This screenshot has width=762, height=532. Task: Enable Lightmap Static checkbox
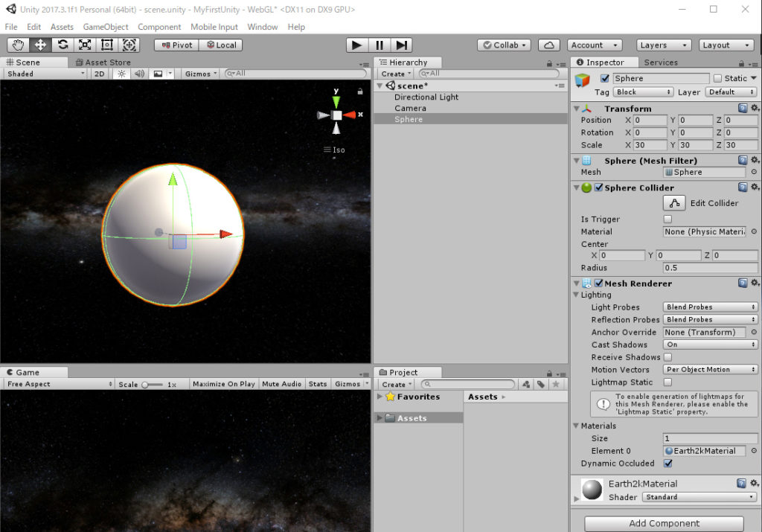[x=667, y=382]
